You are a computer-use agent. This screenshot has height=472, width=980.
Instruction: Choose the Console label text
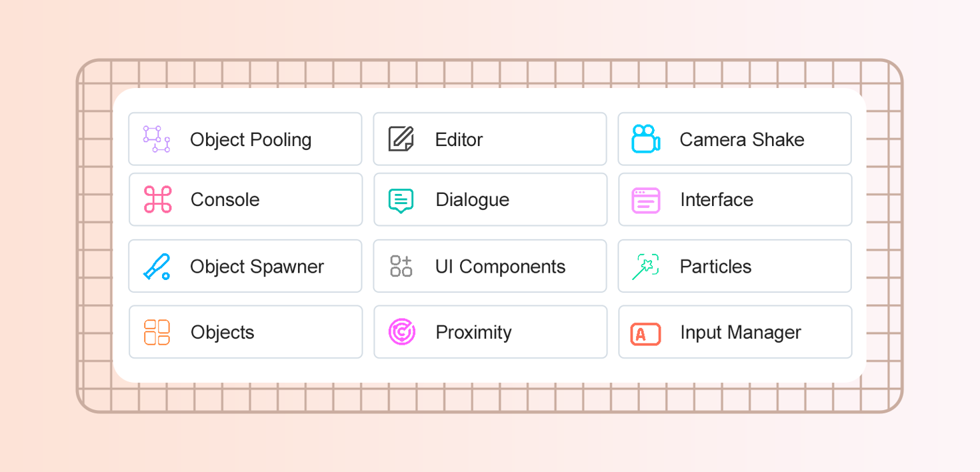click(x=225, y=200)
